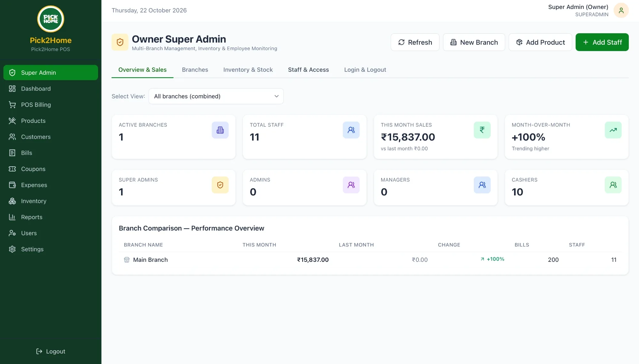
Task: Click the ₹0.00 last month table cell
Action: [420, 260]
